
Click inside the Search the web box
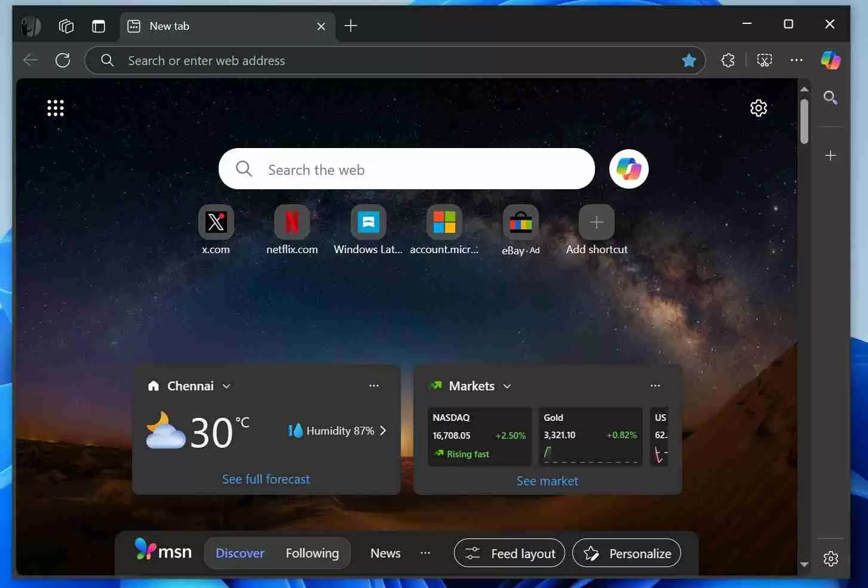[x=406, y=169]
